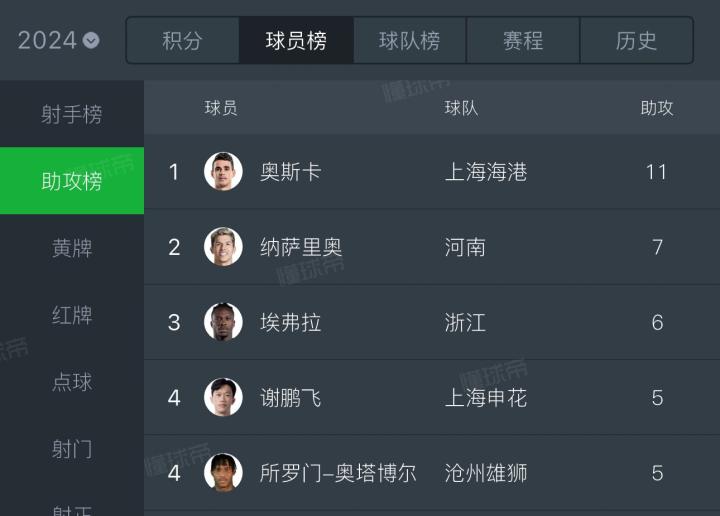Click 所罗门-奥塔博尔 player avatar
This screenshot has height=516, width=720.
tap(223, 472)
